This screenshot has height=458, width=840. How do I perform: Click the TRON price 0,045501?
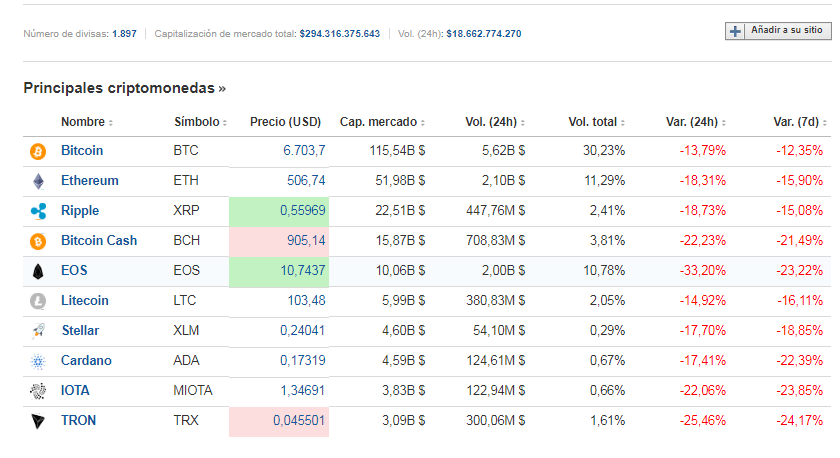pos(299,421)
